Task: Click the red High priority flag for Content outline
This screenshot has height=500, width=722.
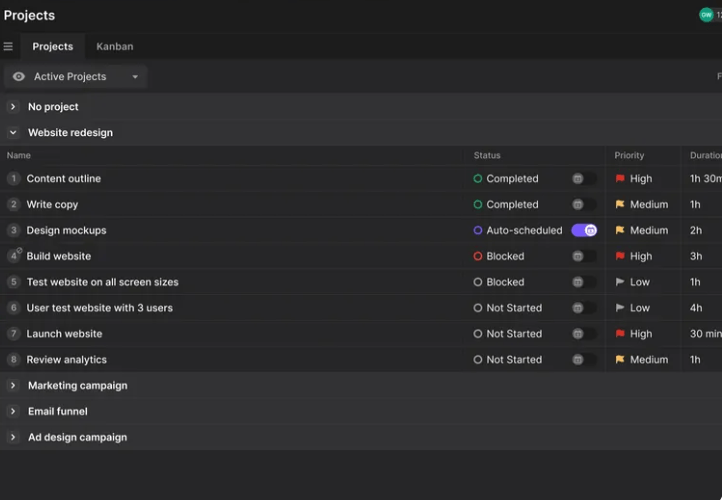Action: point(620,179)
